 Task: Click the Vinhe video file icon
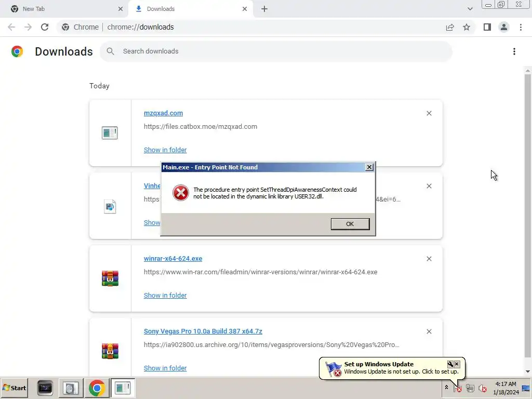click(110, 206)
